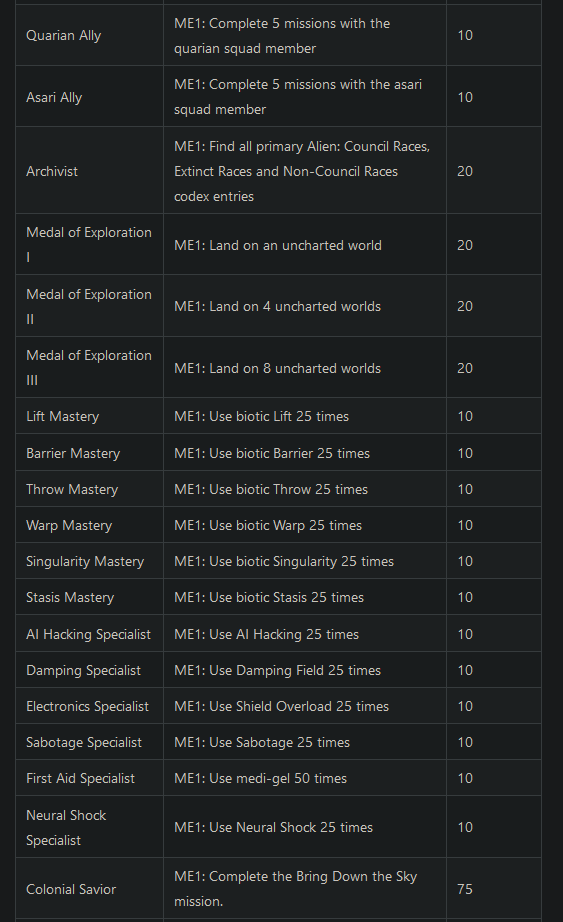
Task: Click the Medal of Exploration I name
Action: pos(89,245)
